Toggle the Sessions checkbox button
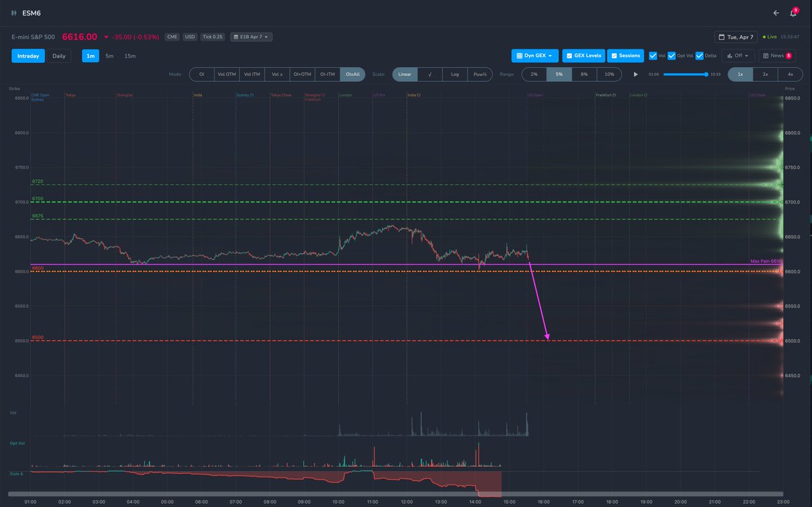 point(626,56)
